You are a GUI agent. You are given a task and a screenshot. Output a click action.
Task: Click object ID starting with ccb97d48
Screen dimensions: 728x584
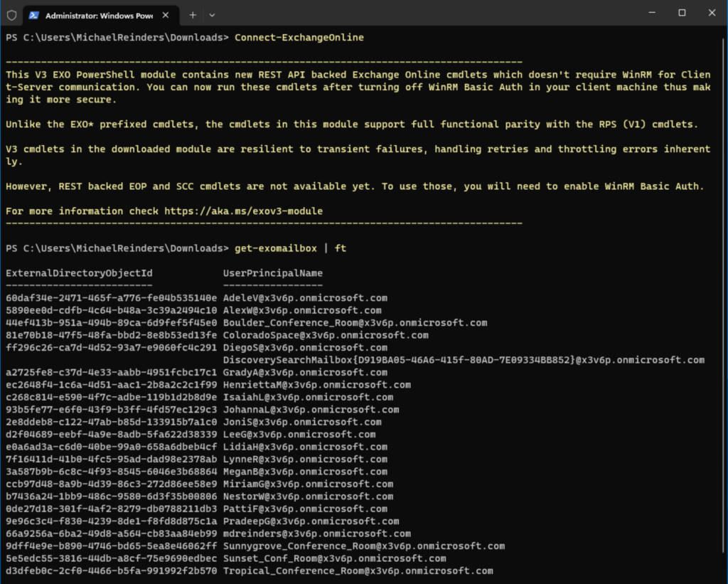[112, 484]
